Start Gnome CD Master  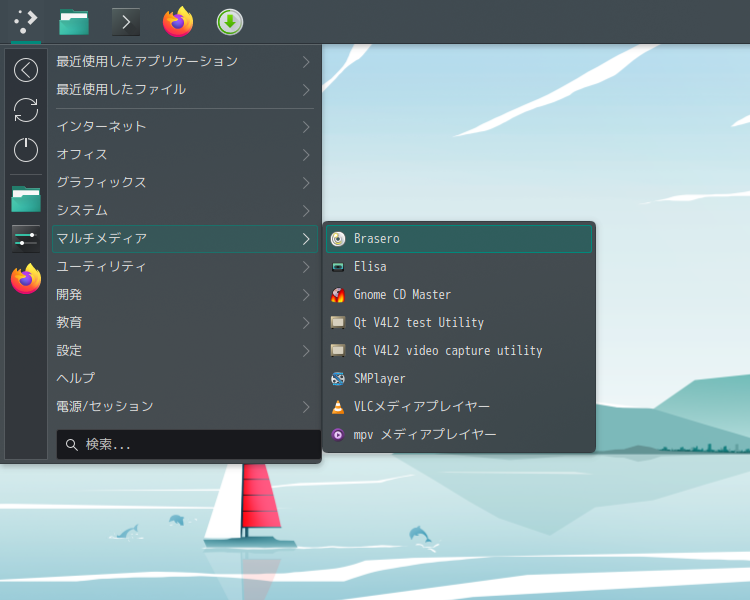[459, 295]
